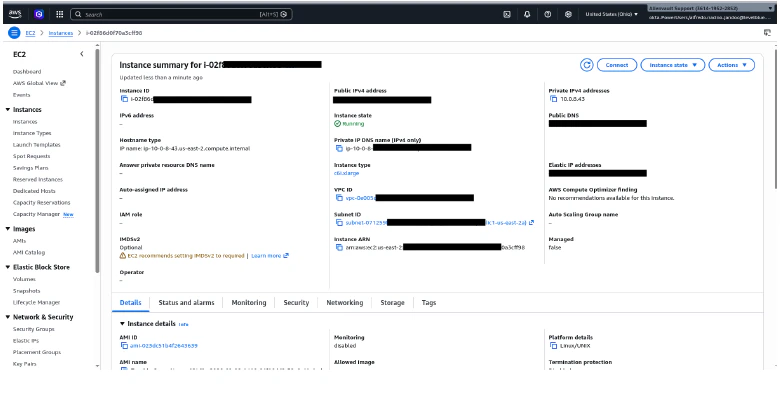The image size is (780, 399).
Task: Toggle the blue hamburger navigation menu
Action: coord(14,33)
